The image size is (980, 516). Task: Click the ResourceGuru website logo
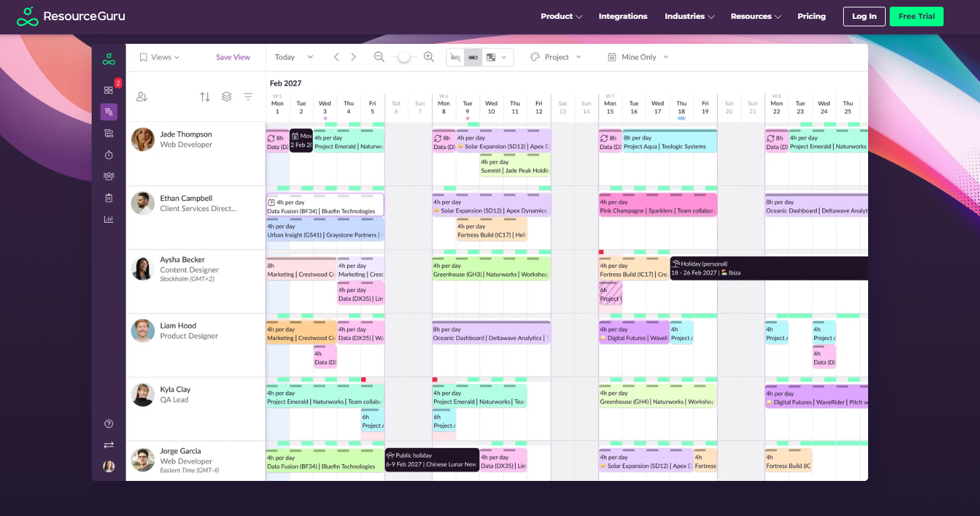coord(71,16)
